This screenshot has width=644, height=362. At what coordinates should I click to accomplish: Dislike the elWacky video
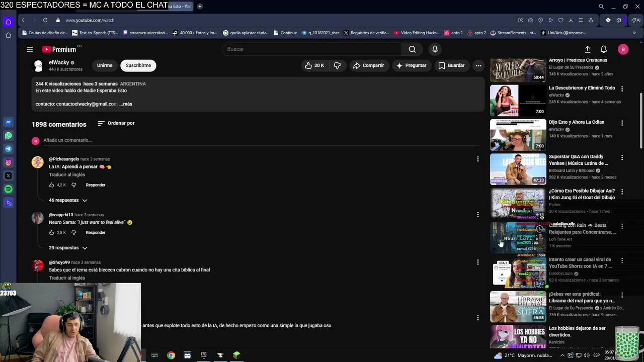(x=337, y=65)
